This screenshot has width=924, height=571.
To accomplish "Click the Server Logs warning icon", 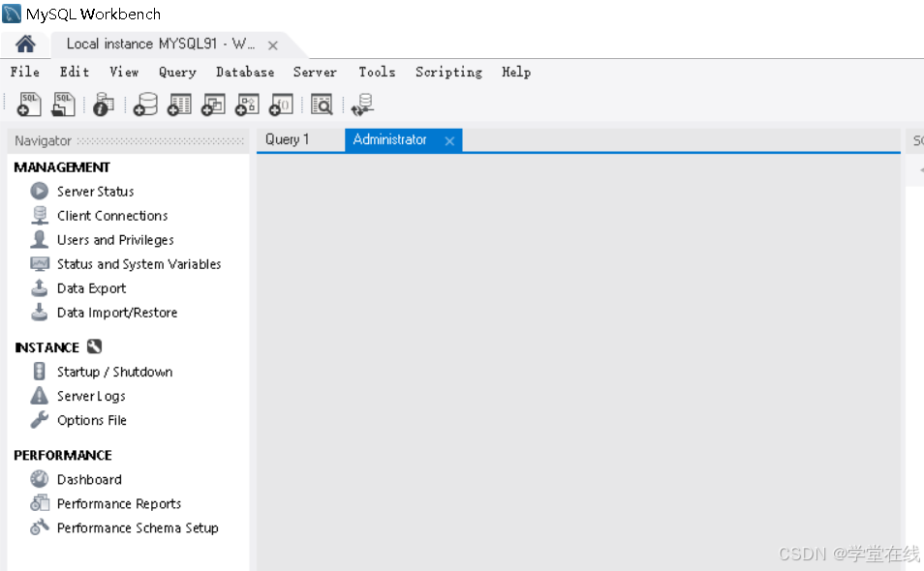I will pos(40,396).
